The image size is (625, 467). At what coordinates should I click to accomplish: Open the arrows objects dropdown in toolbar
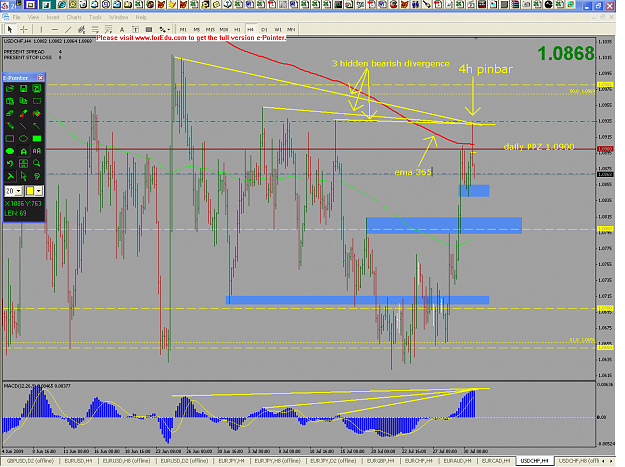coord(164,29)
